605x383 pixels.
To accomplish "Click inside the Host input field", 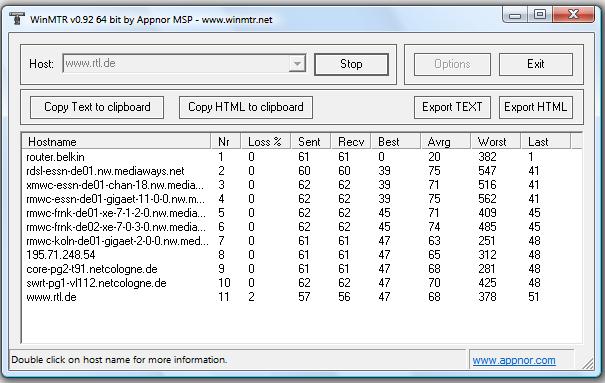I will click(x=176, y=64).
